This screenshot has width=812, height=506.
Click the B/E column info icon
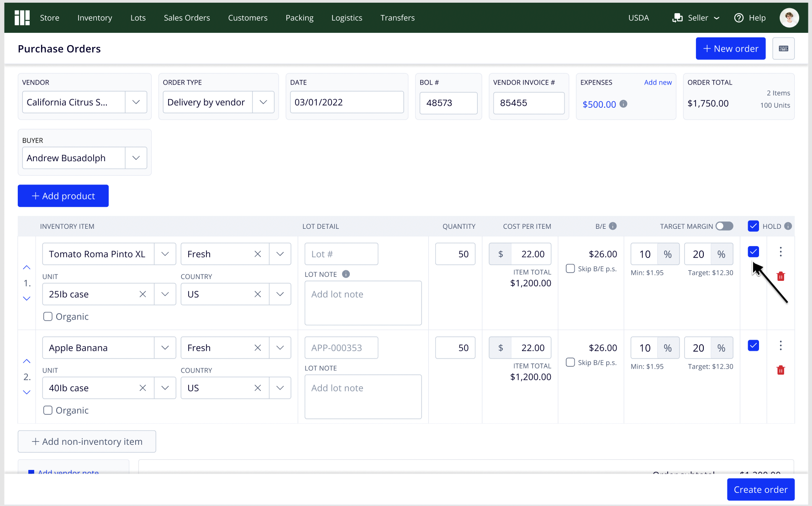click(613, 226)
